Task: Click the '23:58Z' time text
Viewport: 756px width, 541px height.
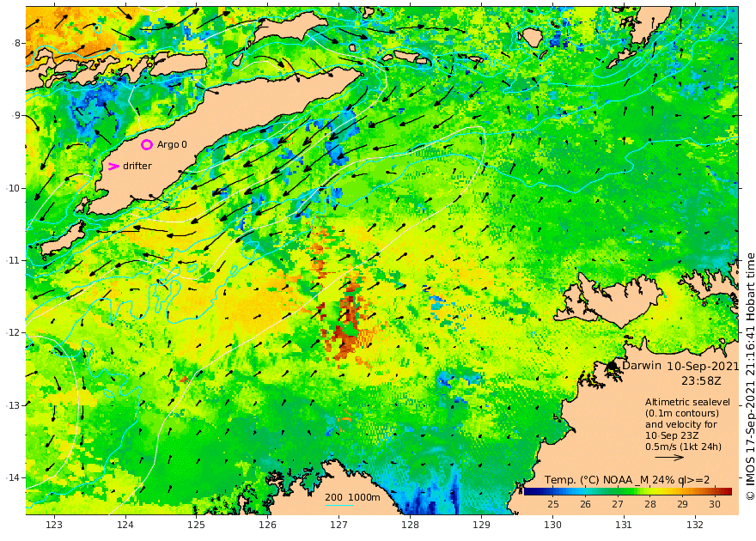Action: tap(701, 380)
